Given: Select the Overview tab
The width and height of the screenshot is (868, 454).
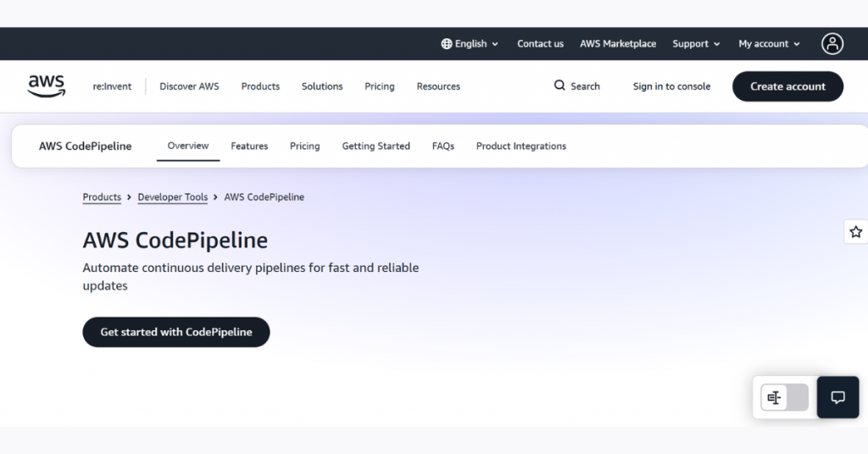Looking at the screenshot, I should click(188, 146).
